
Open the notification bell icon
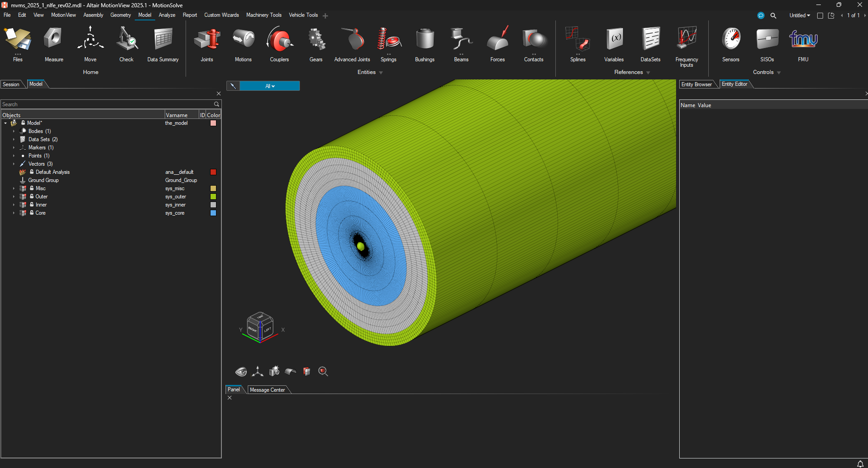pyautogui.click(x=860, y=463)
